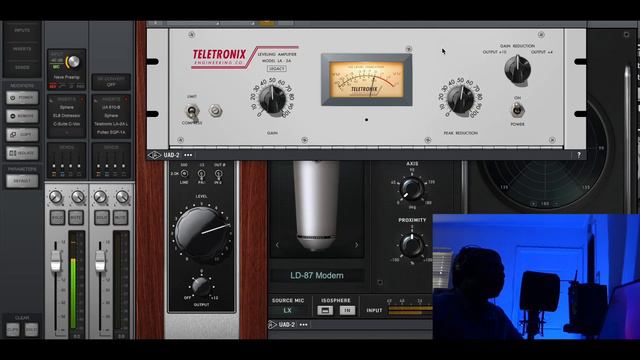Click the LA-2A Gain knob
Viewport: 640px width, 360px height.
[x=272, y=100]
